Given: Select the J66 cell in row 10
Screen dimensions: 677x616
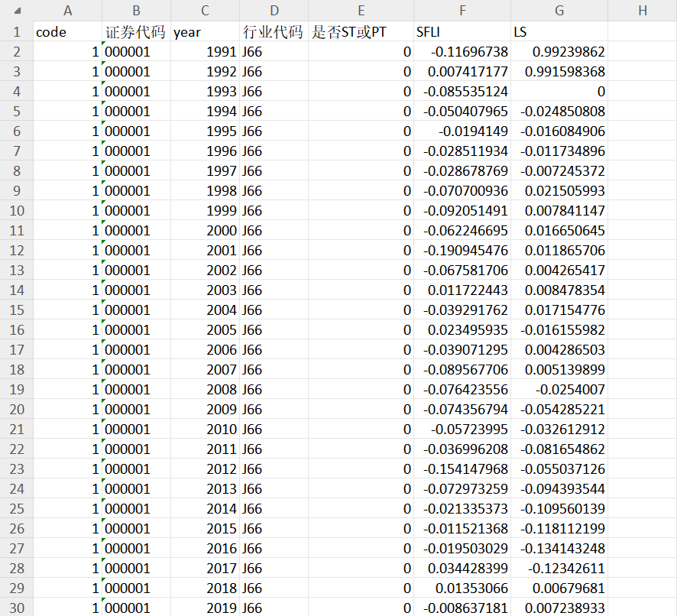Looking at the screenshot, I should pyautogui.click(x=274, y=211).
